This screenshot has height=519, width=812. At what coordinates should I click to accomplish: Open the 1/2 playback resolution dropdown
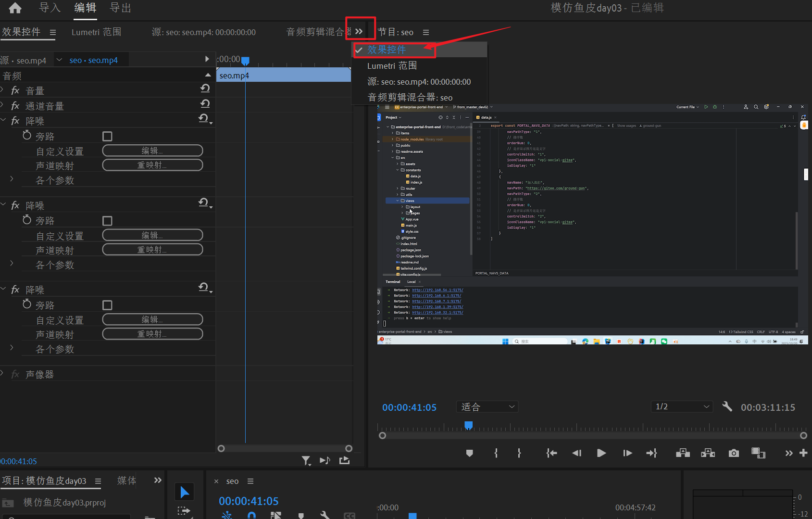click(x=682, y=407)
